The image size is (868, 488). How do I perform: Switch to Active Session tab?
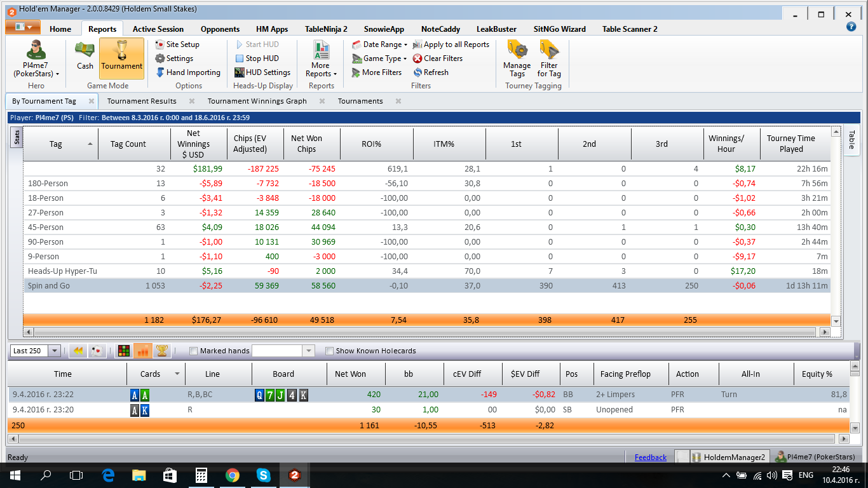[x=158, y=29]
